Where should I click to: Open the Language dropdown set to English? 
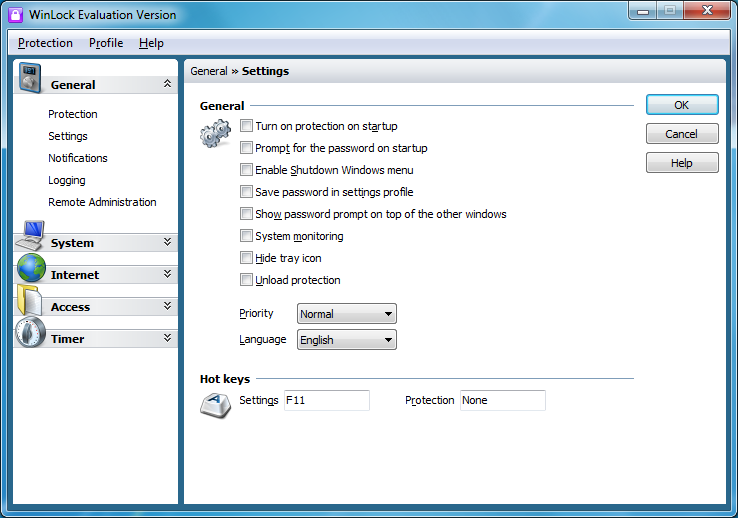(x=347, y=340)
